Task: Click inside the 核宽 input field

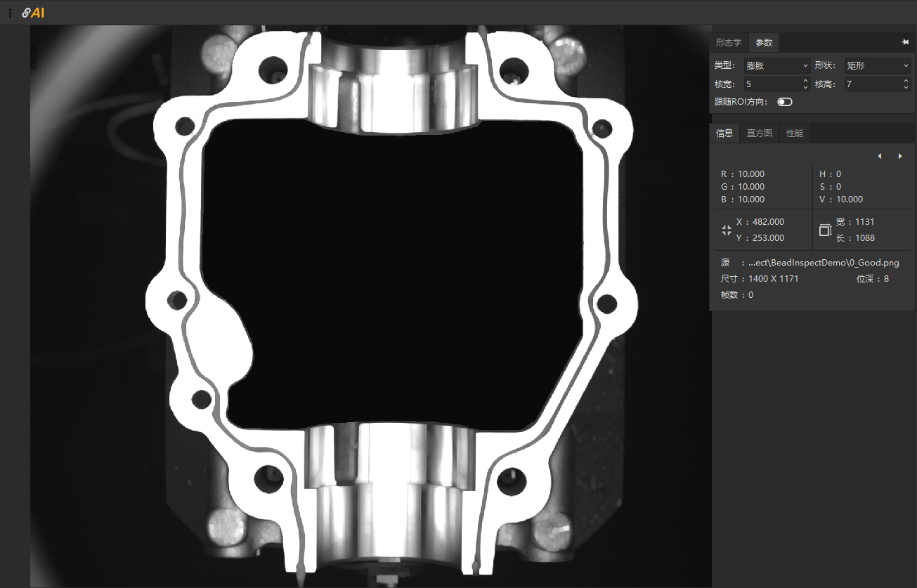Action: click(771, 84)
